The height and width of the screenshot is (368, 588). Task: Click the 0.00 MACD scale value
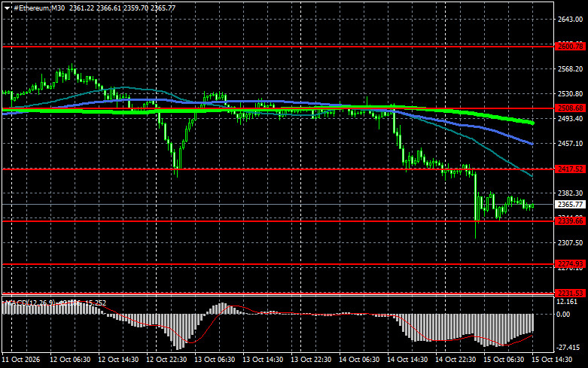click(563, 314)
